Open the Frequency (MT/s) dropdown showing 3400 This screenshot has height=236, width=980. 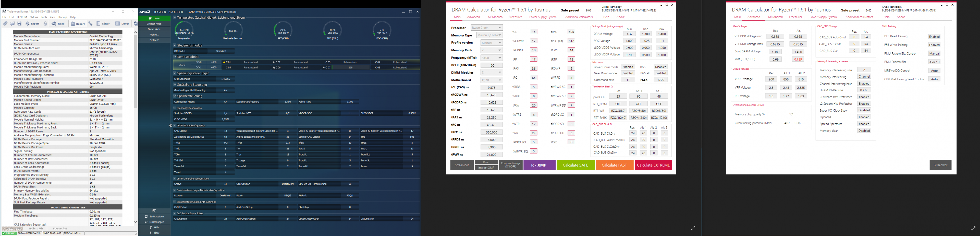pyautogui.click(x=492, y=58)
